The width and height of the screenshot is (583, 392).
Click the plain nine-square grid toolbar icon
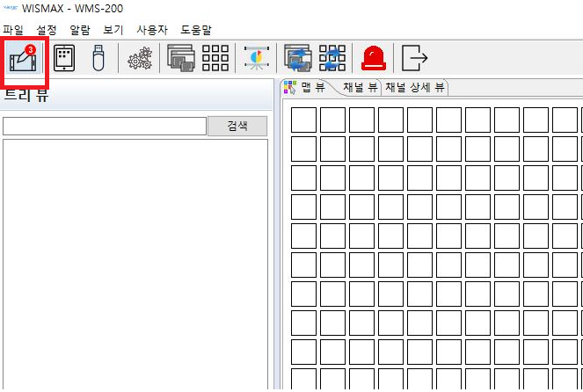pyautogui.click(x=215, y=58)
